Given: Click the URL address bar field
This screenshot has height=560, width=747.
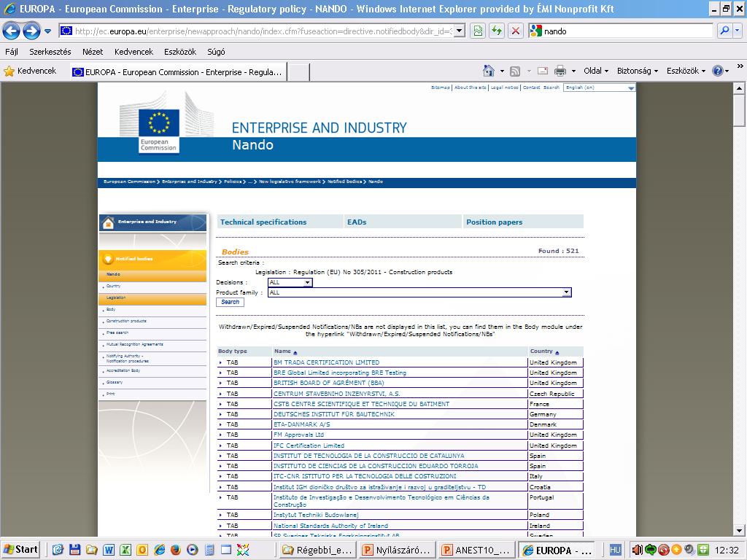Looking at the screenshot, I should [x=262, y=31].
